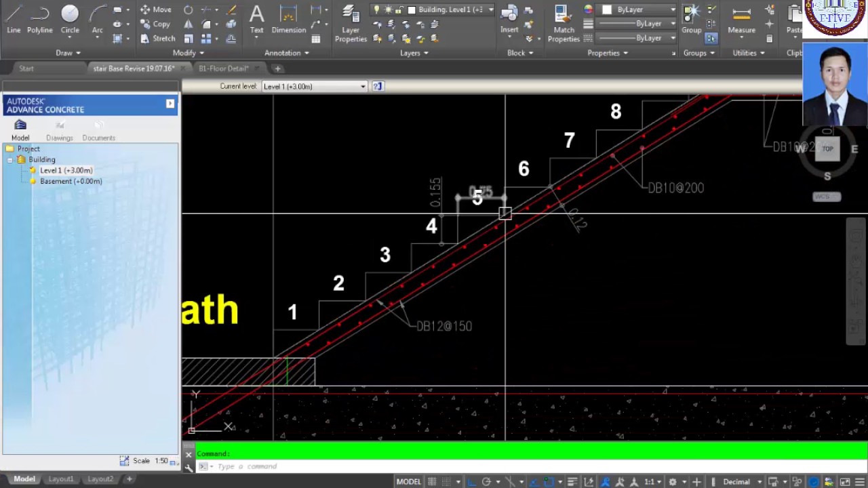Toggle 2D object snap in status bar
The image size is (868, 488).
[x=549, y=482]
